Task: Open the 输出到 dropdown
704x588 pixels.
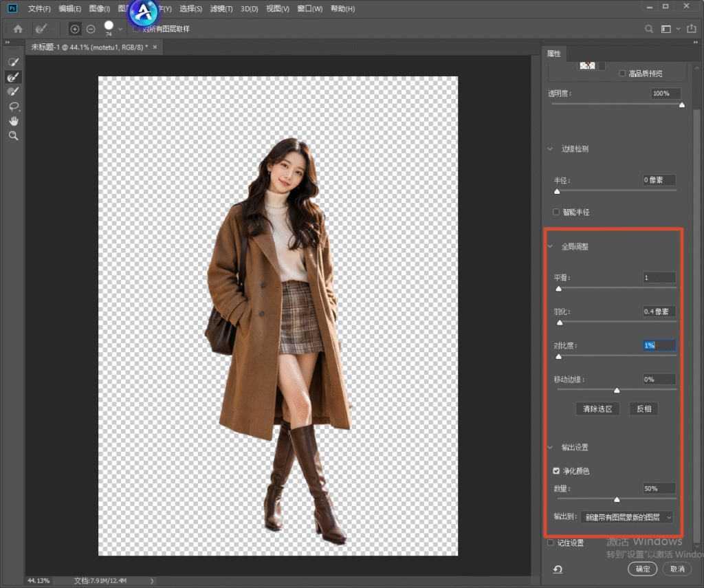Action: tap(627, 517)
